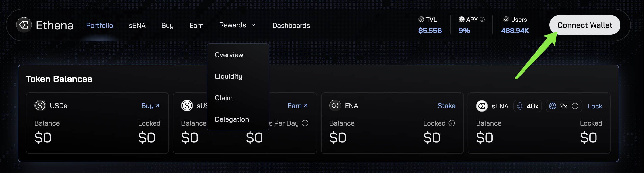Click the 2x multiplier info icon
This screenshot has height=173, width=644.
(x=575, y=106)
